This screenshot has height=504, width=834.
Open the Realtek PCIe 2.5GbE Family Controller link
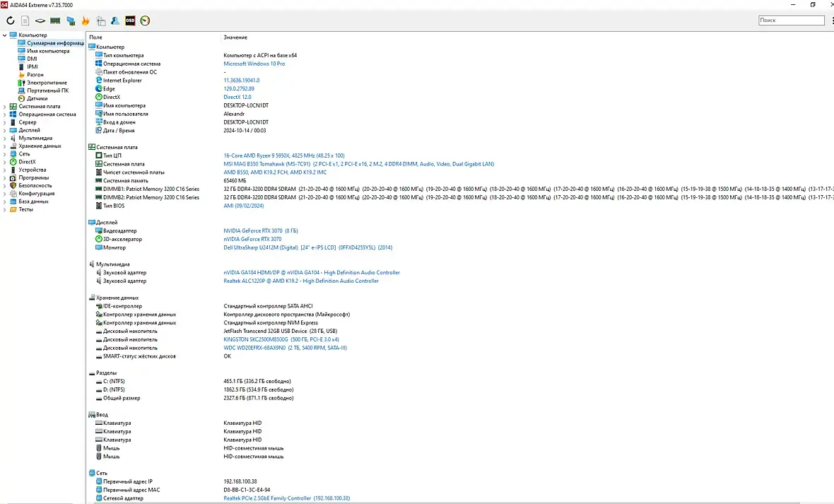point(287,498)
